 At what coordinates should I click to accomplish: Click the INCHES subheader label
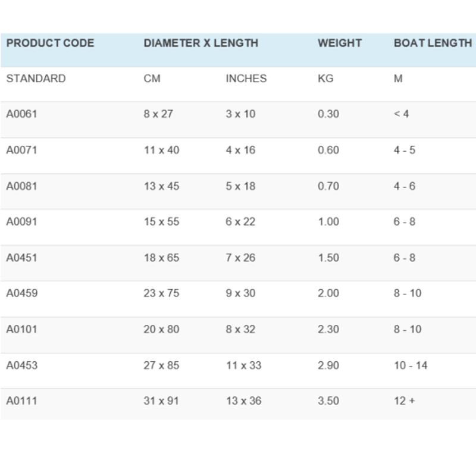pyautogui.click(x=246, y=79)
